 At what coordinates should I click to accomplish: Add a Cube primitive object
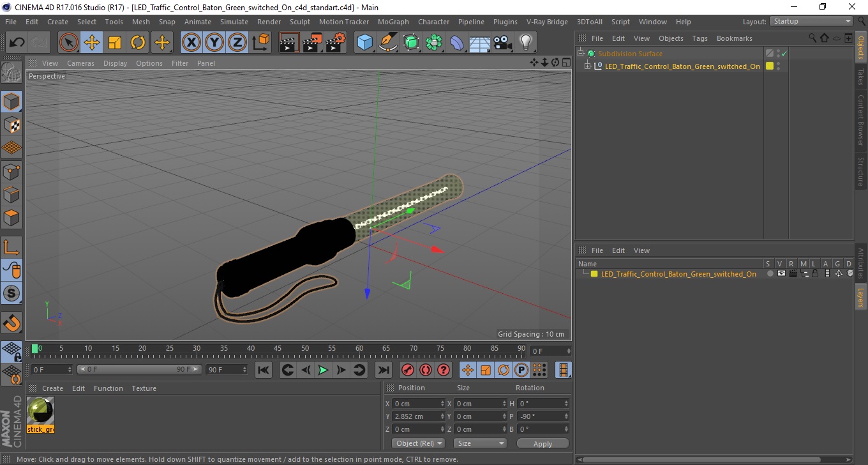pos(364,43)
